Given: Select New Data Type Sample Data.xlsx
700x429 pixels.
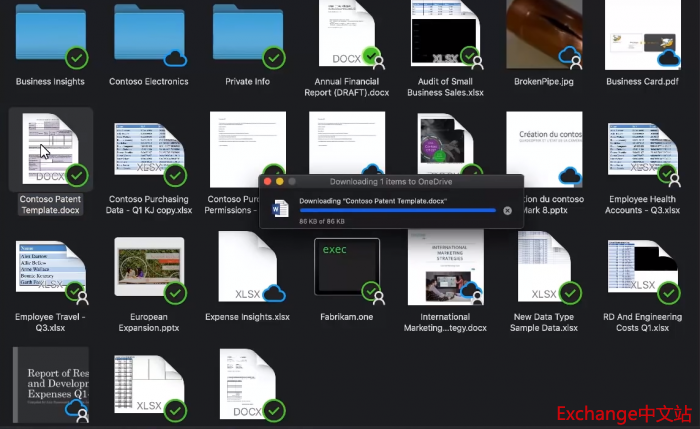Looking at the screenshot, I should coord(544,268).
